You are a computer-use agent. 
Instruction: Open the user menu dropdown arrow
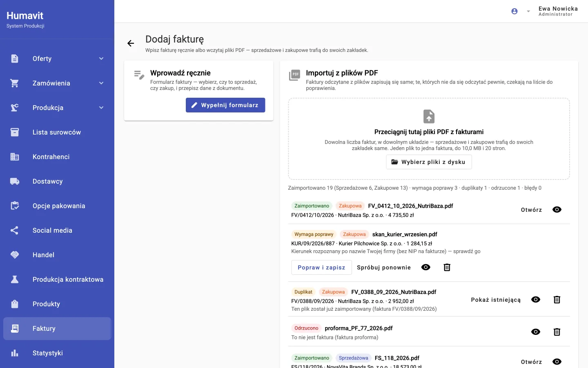528,11
